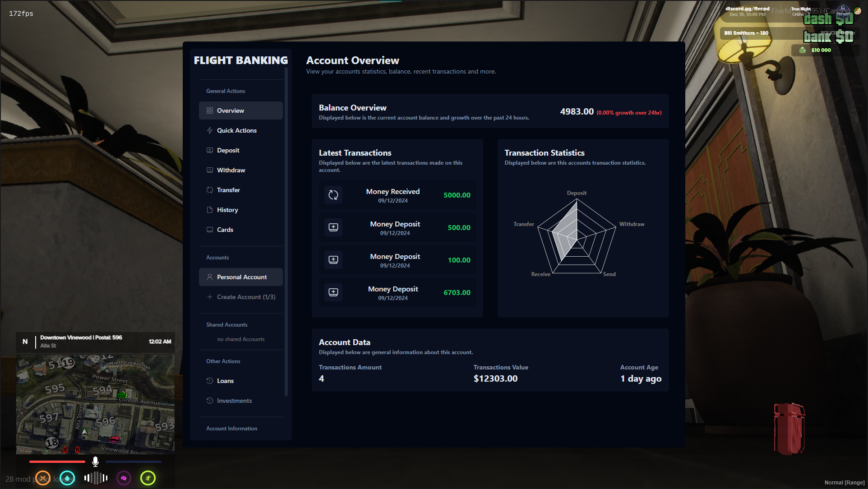Click the red health bar above the mic
This screenshot has height=489, width=868.
[x=57, y=461]
